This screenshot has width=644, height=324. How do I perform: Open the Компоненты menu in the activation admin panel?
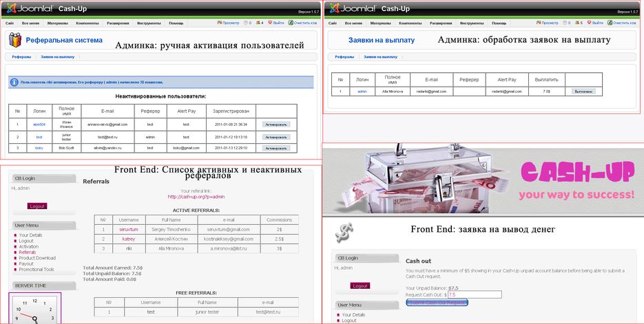[x=87, y=23]
